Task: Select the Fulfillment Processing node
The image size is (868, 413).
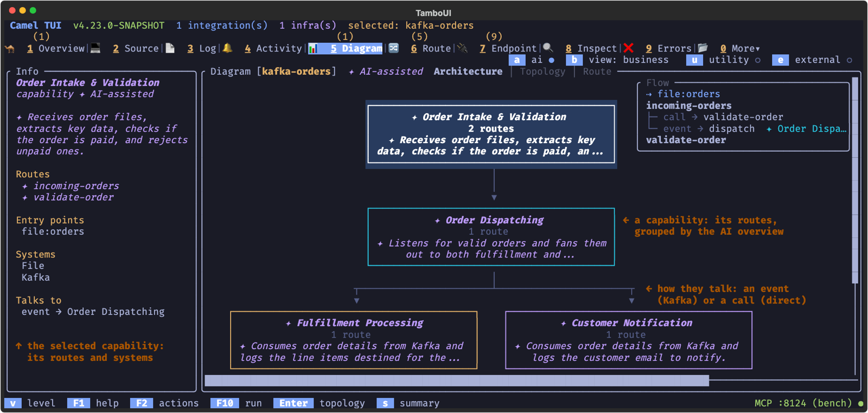Action: point(354,340)
